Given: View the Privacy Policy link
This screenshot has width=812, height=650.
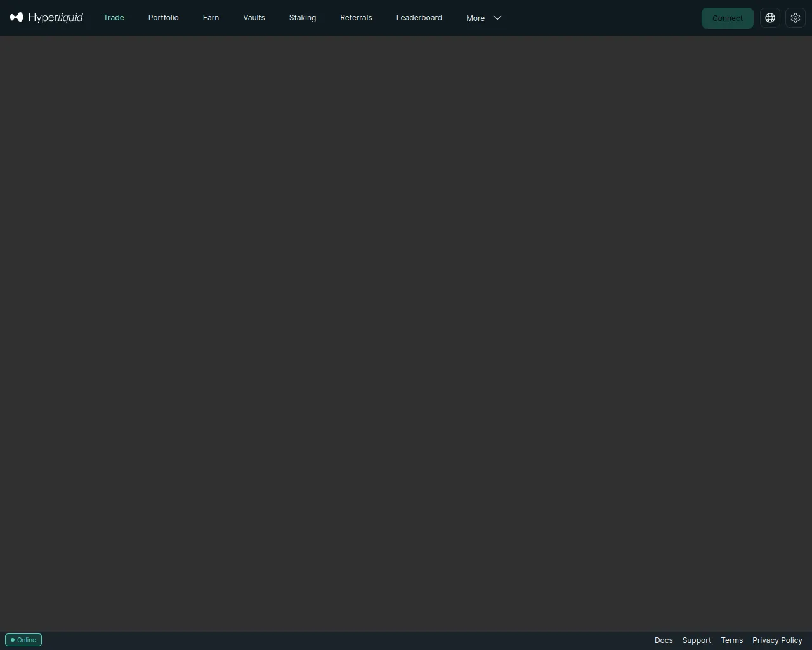Looking at the screenshot, I should point(777,640).
